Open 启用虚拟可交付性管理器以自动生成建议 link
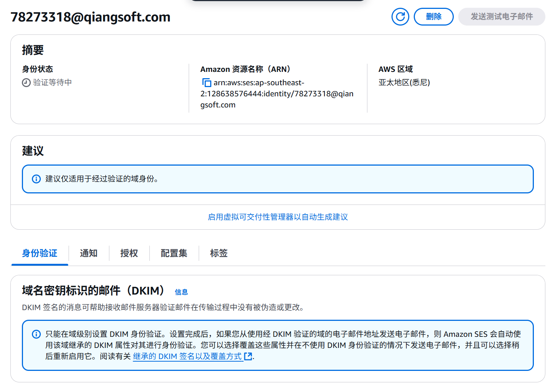Image resolution: width=555 pixels, height=392 pixels. [x=278, y=217]
